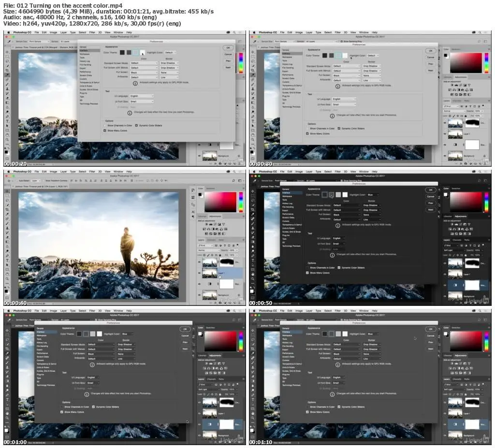Open the Window menu in the 00:00:20 frame
This screenshot has height=448, width=495.
click(x=118, y=32)
